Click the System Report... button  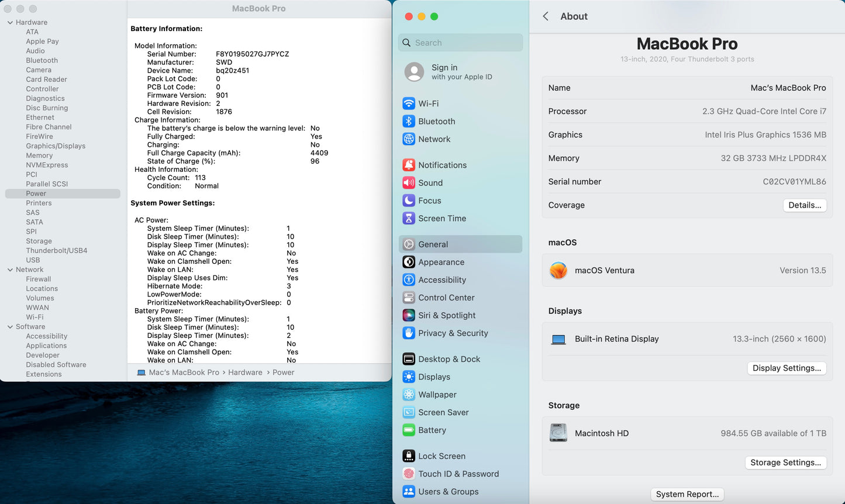[x=687, y=495]
